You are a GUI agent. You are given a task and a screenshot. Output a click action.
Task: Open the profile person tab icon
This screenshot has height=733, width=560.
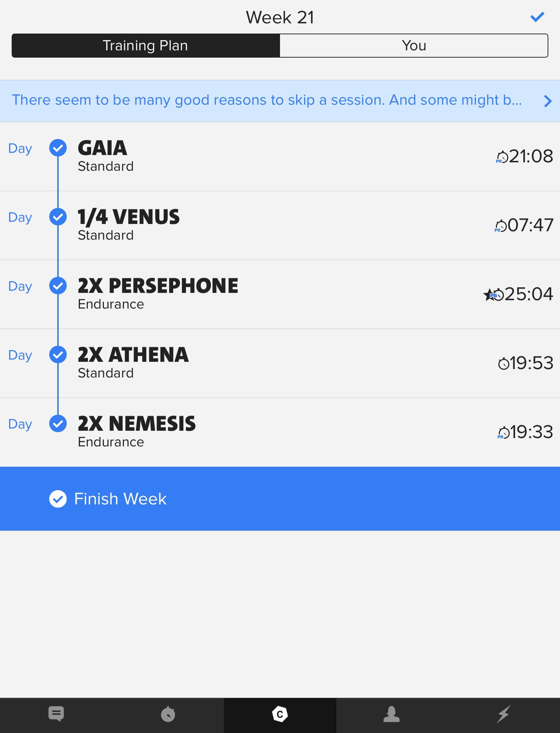[x=392, y=714]
